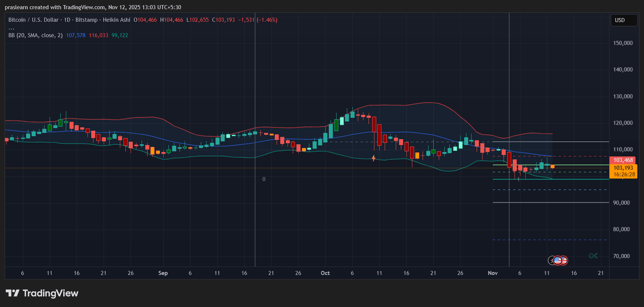The width and height of the screenshot is (644, 307).
Task: Click the TradingView logo at the bottom
Action: [42, 293]
